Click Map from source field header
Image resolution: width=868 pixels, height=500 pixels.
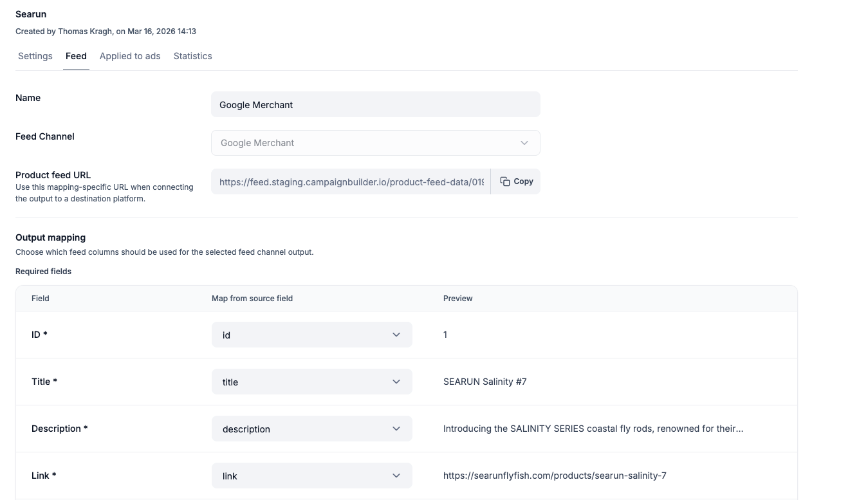tap(252, 299)
